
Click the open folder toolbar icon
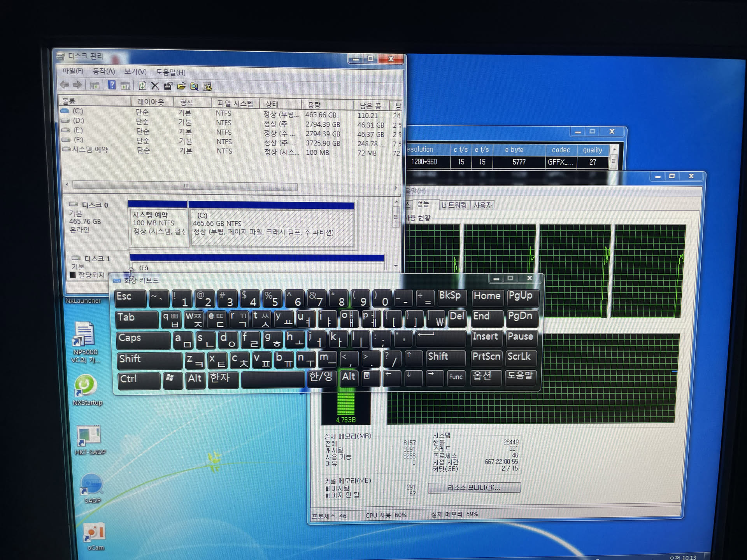point(181,86)
